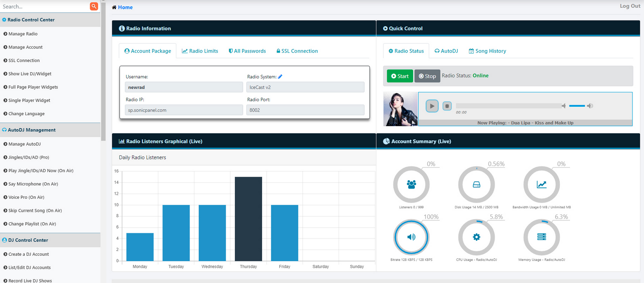Open Manage AutoDJ in sidebar
The height and width of the screenshot is (283, 644).
tap(24, 144)
